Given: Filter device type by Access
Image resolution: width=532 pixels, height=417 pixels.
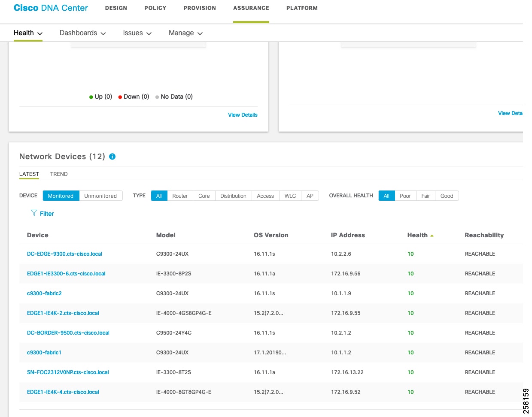Looking at the screenshot, I should (265, 196).
